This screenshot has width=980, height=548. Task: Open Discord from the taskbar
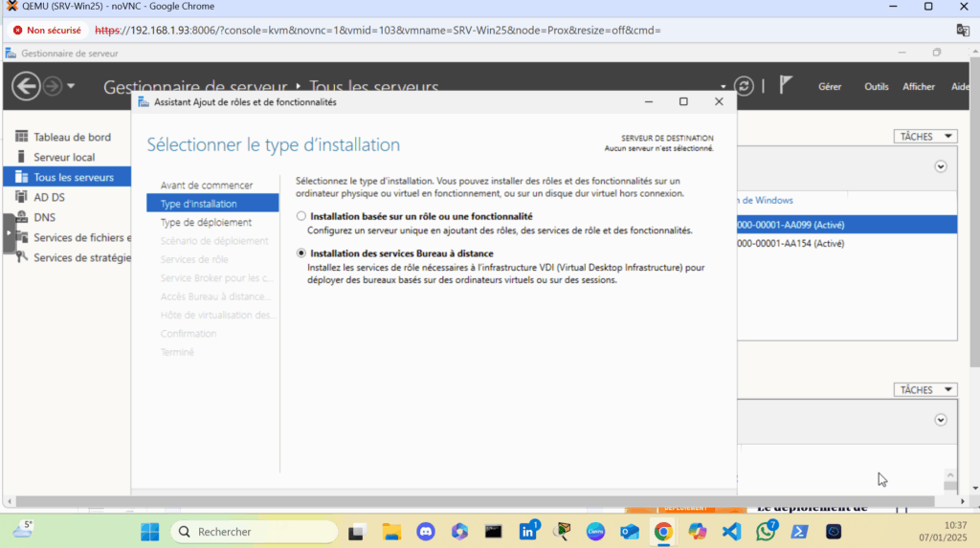426,532
